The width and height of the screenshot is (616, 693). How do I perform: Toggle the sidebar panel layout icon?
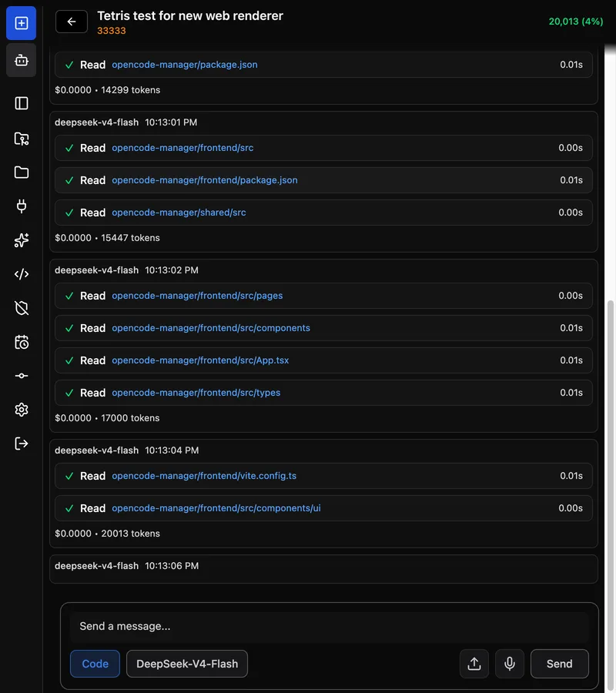click(x=22, y=103)
